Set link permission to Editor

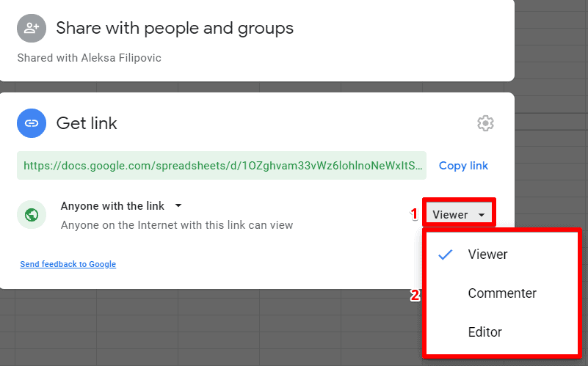[x=484, y=332]
